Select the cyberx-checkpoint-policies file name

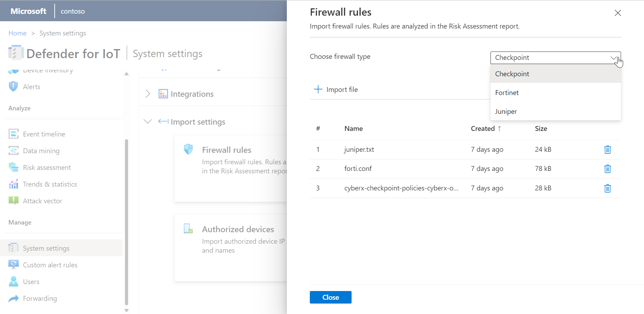401,188
